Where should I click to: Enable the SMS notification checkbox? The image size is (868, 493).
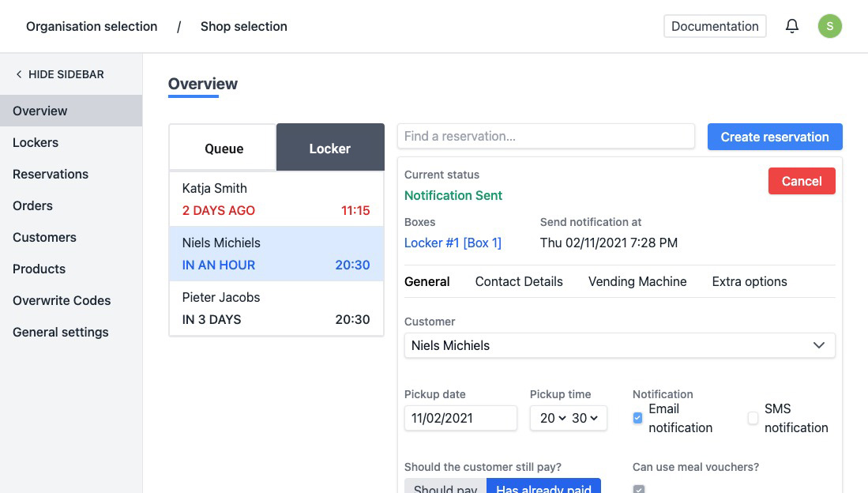pos(753,418)
